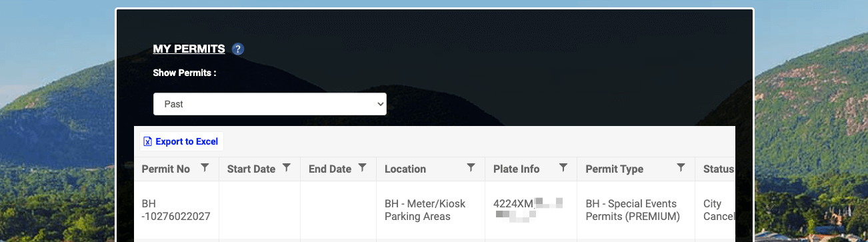This screenshot has width=868, height=242.
Task: Filter the Location column
Action: (471, 168)
